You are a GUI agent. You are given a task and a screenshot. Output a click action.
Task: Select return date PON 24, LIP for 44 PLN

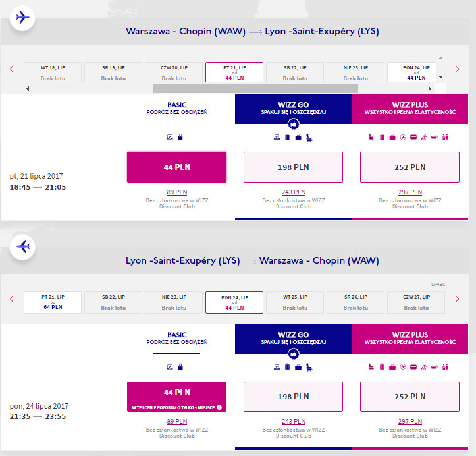pos(234,302)
